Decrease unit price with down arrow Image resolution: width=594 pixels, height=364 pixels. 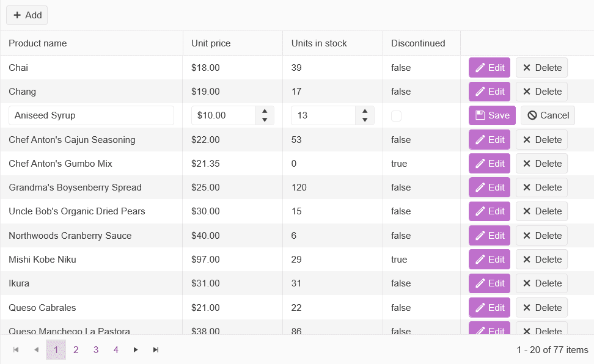tap(265, 120)
